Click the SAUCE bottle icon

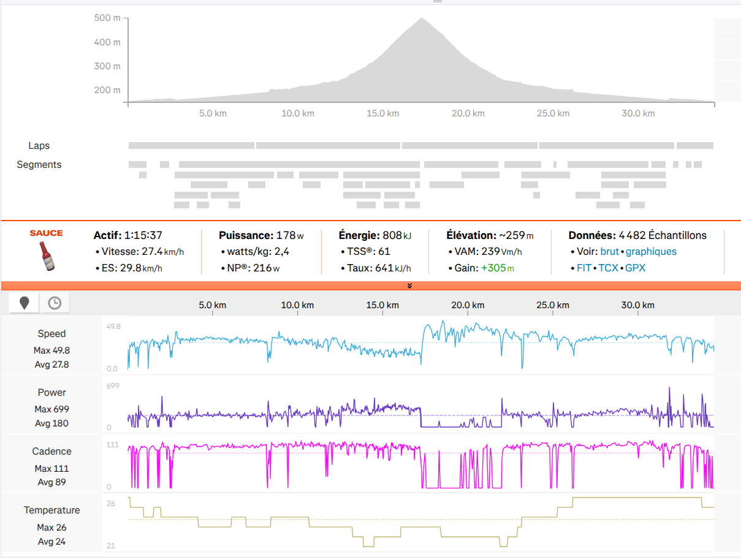46,256
